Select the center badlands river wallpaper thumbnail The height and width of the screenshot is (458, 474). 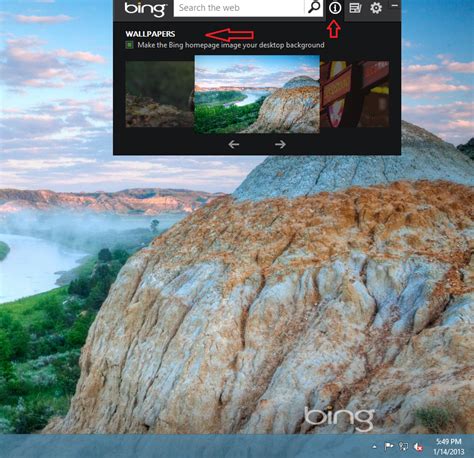pyautogui.click(x=257, y=95)
